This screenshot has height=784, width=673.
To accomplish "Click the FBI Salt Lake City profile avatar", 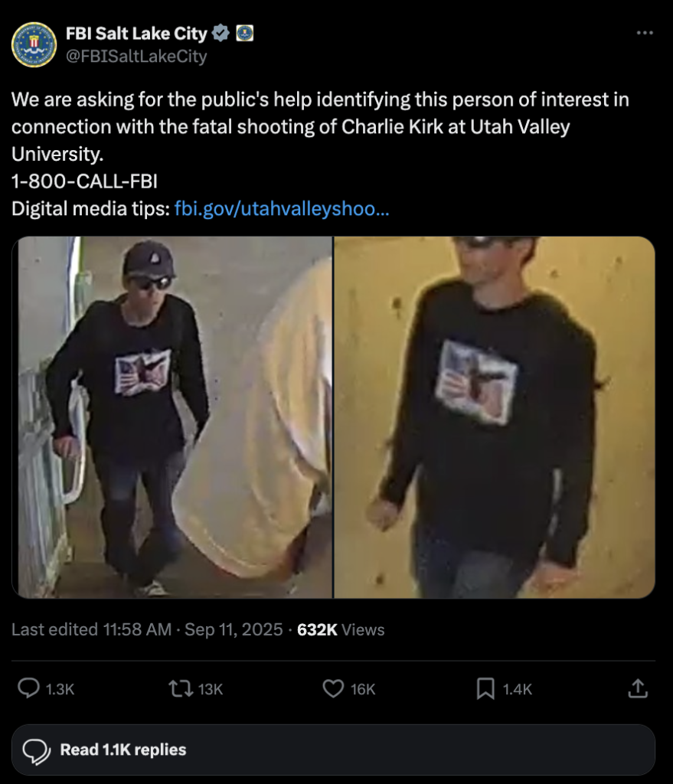I will (x=34, y=44).
